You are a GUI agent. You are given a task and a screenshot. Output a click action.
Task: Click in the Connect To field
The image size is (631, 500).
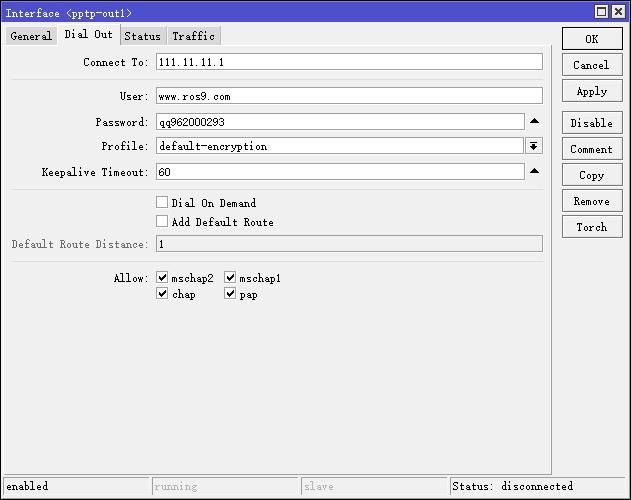(x=349, y=62)
